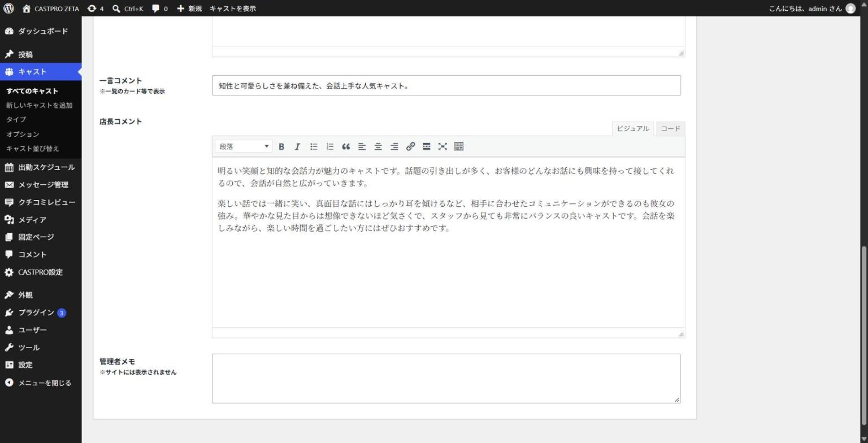Screen dimensions: 868x443
Task: Open the CASTPRO設定 menu
Action: (x=41, y=272)
